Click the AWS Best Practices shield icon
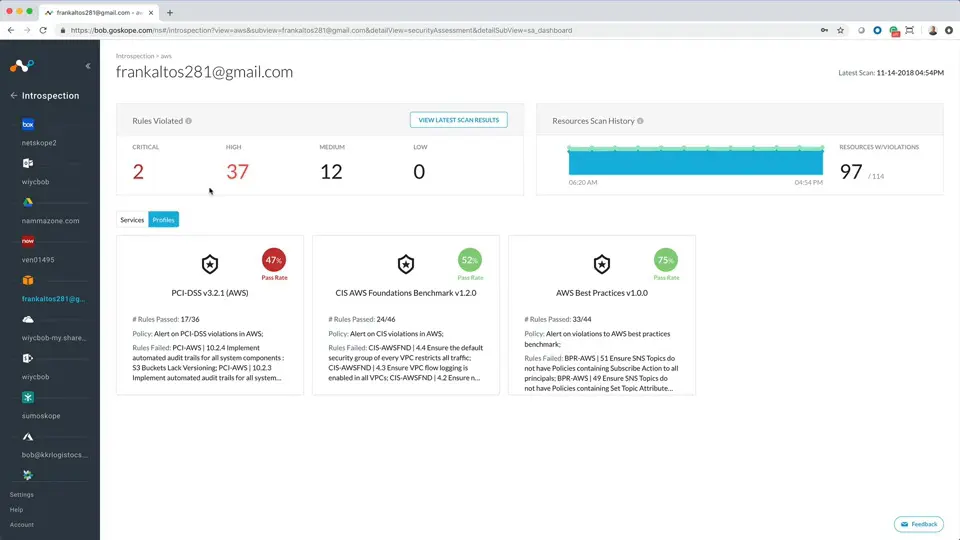The image size is (960, 540). pyautogui.click(x=602, y=264)
